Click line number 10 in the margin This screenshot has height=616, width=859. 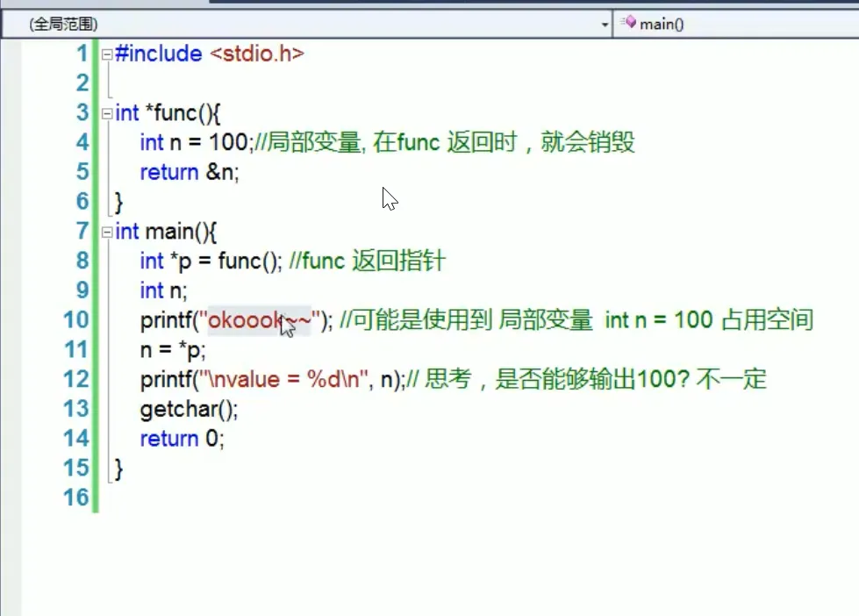(76, 320)
